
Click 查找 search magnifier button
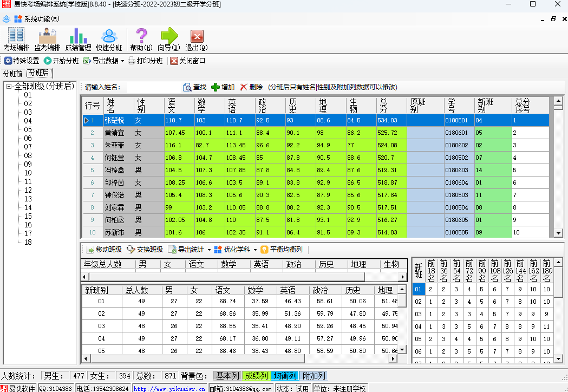pos(195,87)
